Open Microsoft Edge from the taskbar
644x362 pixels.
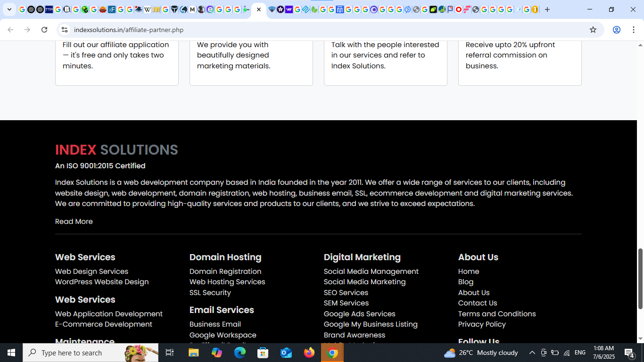[240, 353]
